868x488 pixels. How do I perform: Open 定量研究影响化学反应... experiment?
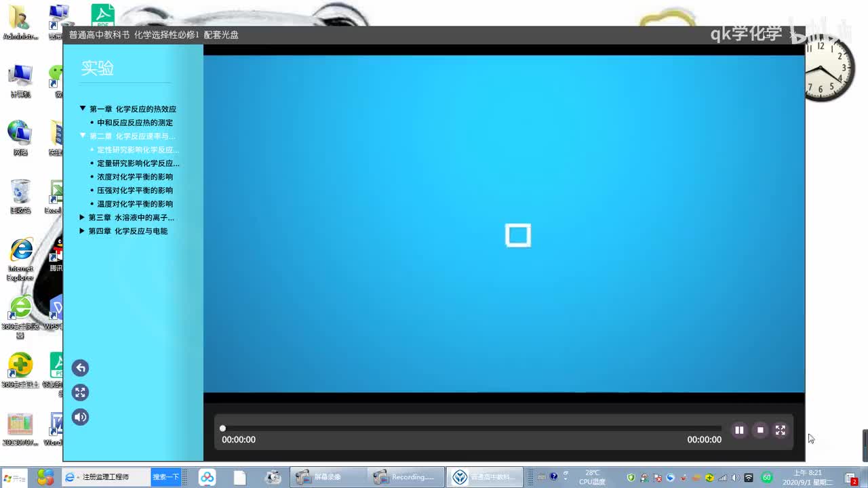(x=138, y=163)
